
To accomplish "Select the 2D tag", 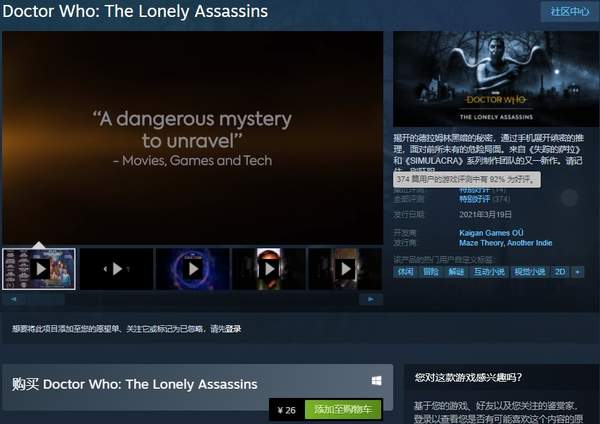I will coord(560,272).
